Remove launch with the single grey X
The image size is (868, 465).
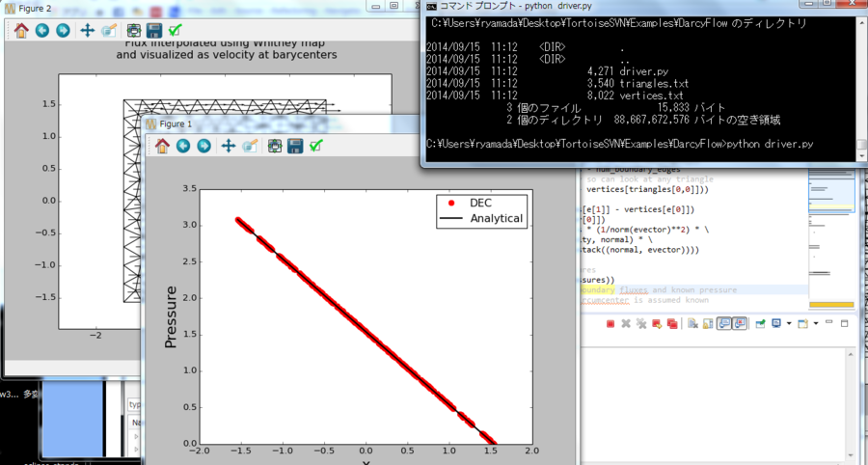(x=626, y=324)
